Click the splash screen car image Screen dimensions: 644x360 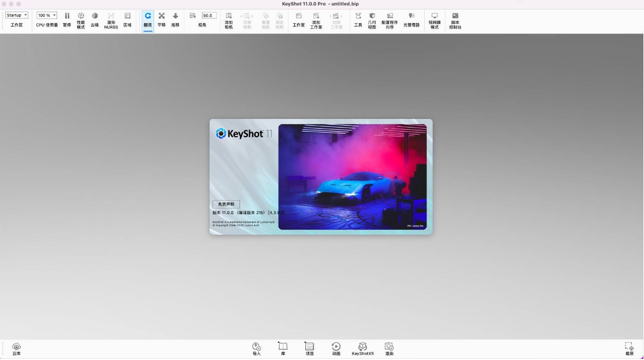coord(353,177)
